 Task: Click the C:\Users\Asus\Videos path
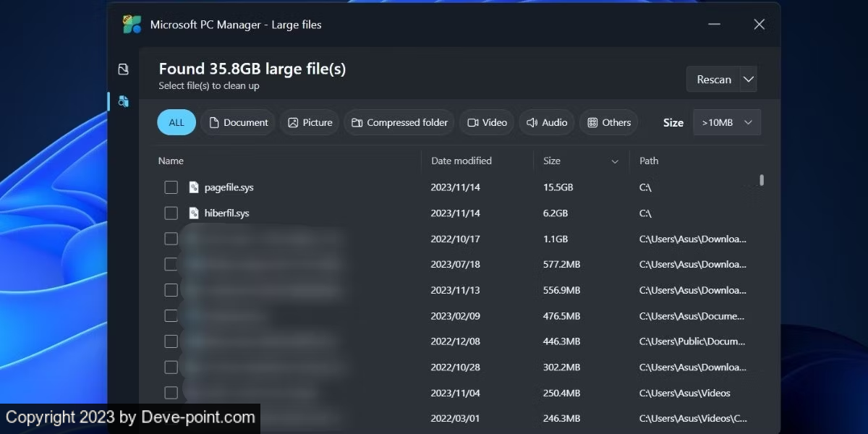point(685,393)
